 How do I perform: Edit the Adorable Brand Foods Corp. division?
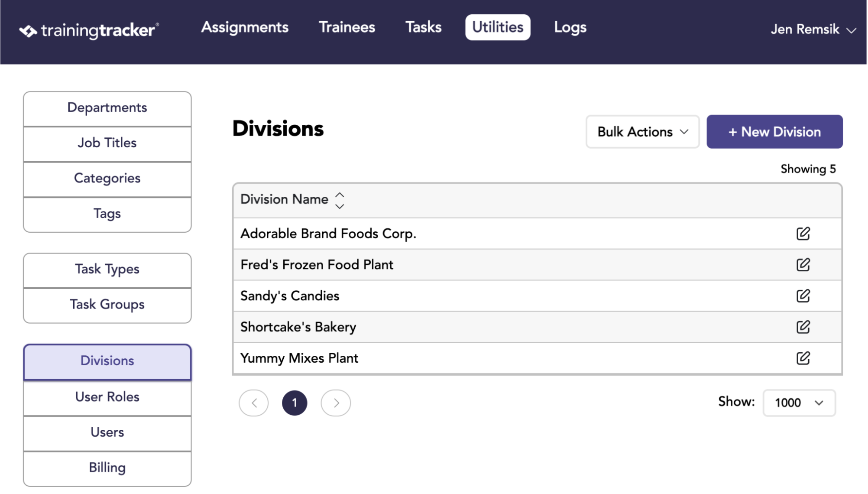pyautogui.click(x=803, y=234)
